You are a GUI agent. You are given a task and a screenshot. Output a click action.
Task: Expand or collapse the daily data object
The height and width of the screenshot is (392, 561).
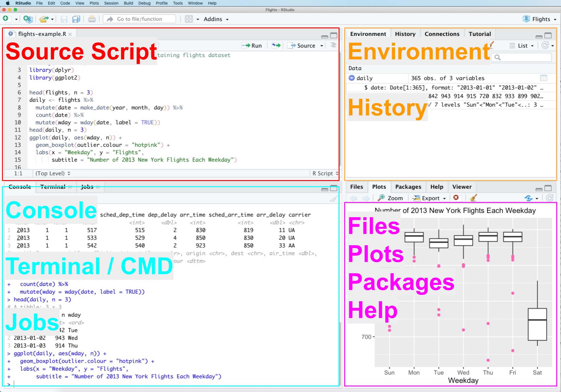352,78
